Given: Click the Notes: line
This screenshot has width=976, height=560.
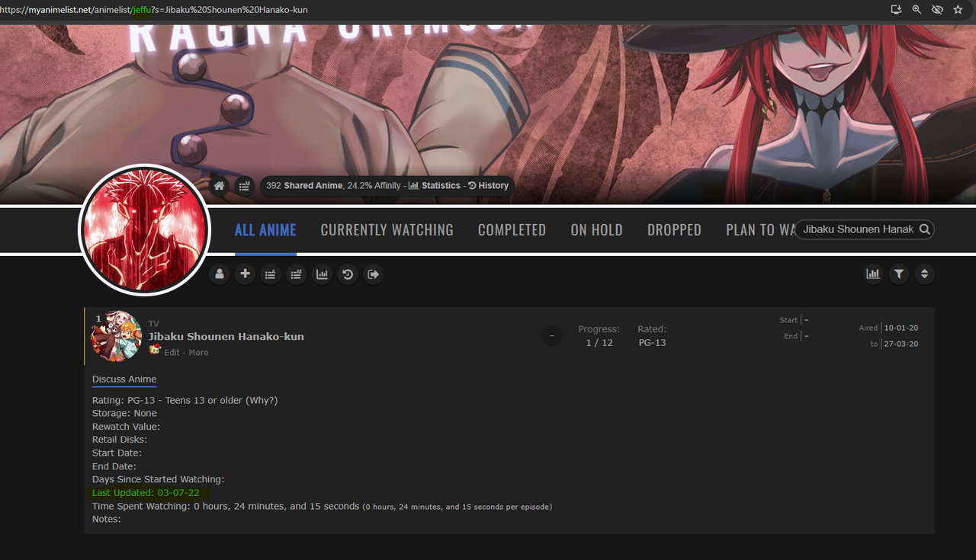Looking at the screenshot, I should [107, 519].
